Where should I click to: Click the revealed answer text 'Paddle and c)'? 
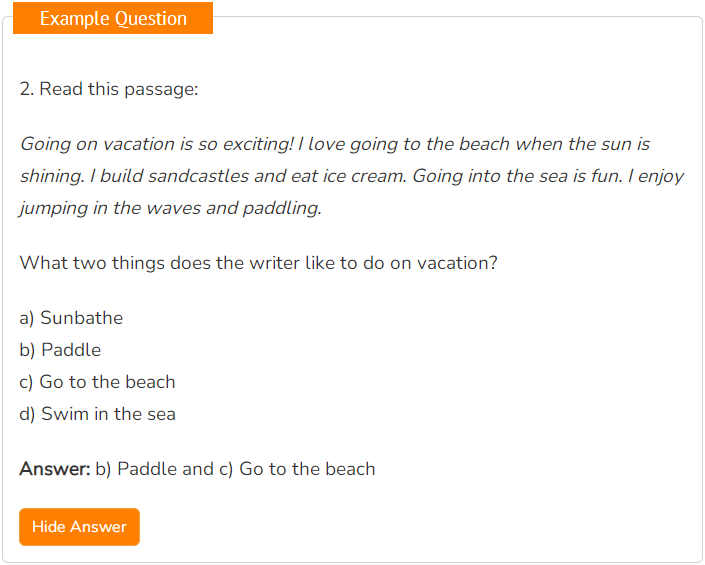pos(175,469)
